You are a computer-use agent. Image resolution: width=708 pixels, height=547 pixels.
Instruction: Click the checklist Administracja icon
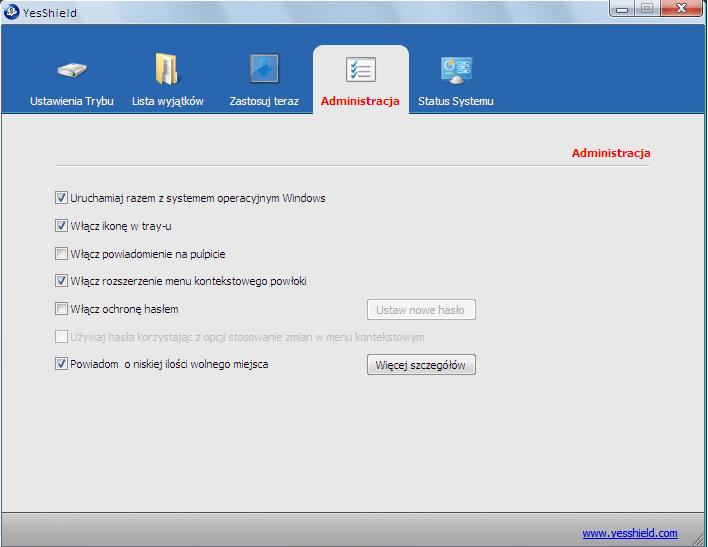pyautogui.click(x=360, y=70)
